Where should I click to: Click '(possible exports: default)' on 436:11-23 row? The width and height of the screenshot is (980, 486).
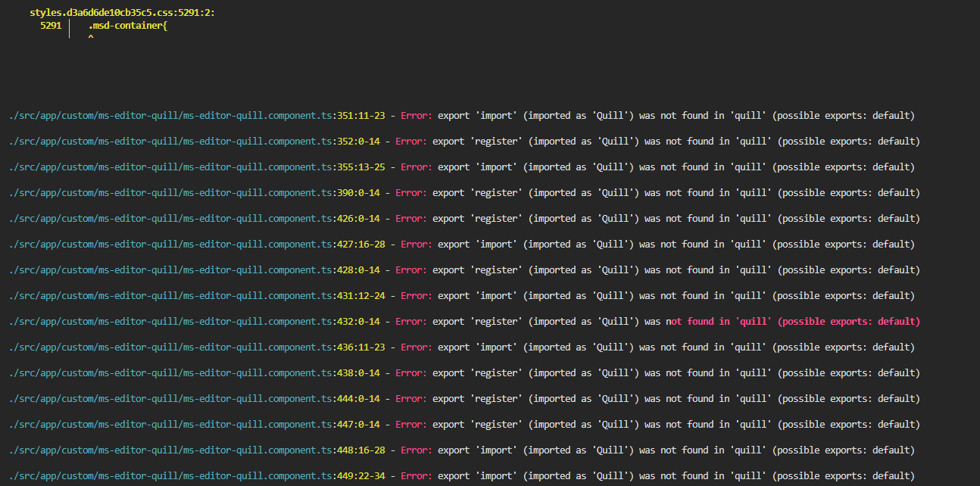[844, 347]
